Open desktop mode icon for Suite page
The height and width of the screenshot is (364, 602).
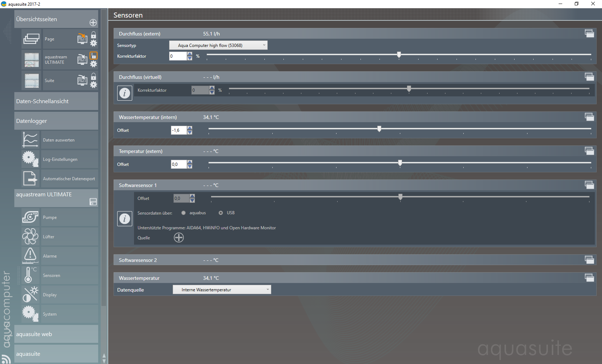82,80
